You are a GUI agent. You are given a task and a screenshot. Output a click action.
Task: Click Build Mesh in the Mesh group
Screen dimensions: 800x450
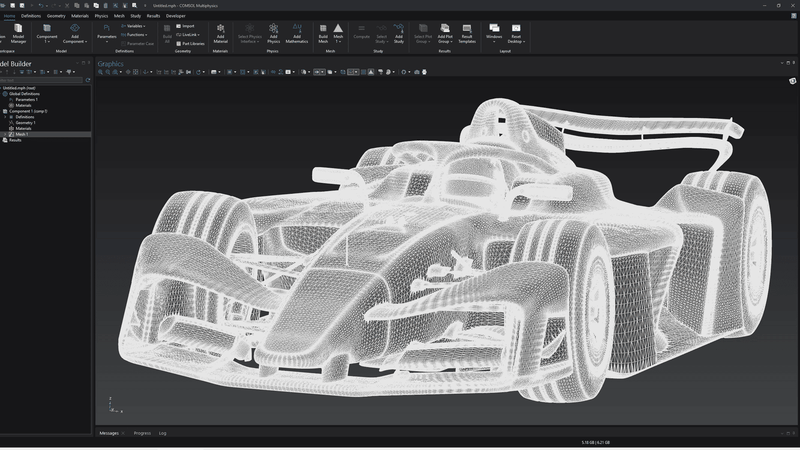323,34
